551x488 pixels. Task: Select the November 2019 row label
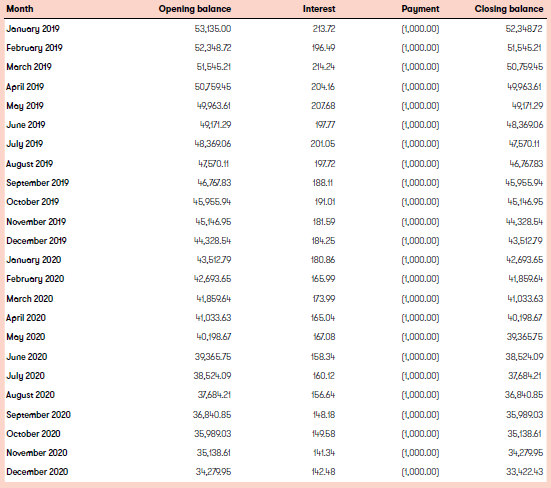pyautogui.click(x=36, y=222)
